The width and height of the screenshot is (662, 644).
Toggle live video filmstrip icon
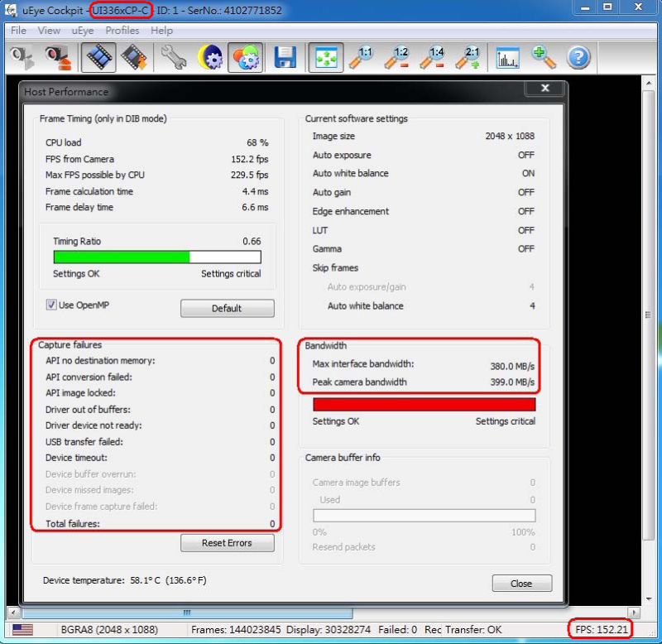98,57
